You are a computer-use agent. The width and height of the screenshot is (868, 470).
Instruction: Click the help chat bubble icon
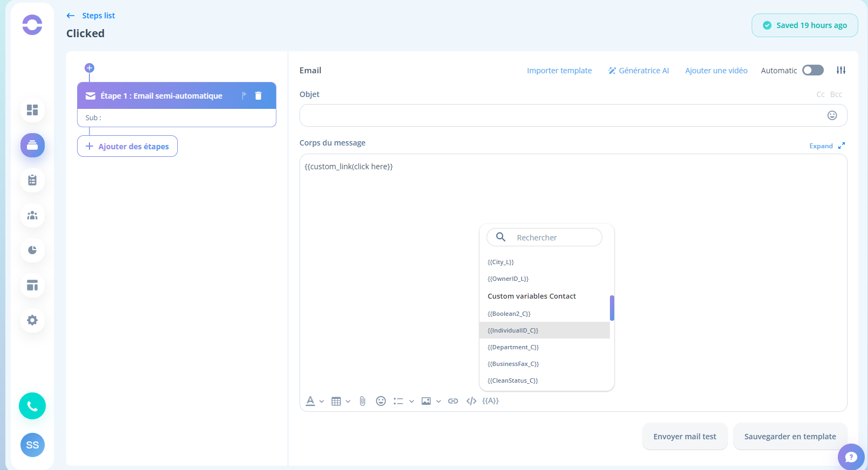coord(851,457)
